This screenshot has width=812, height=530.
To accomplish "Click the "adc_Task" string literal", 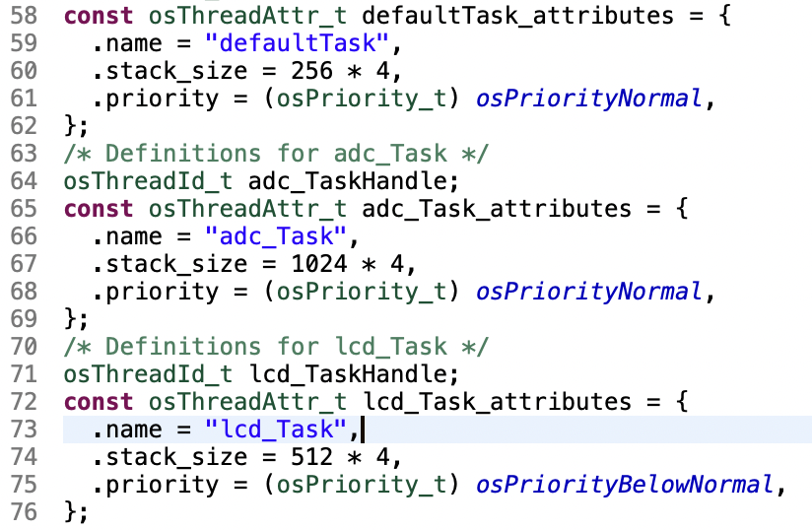I will 277,236.
